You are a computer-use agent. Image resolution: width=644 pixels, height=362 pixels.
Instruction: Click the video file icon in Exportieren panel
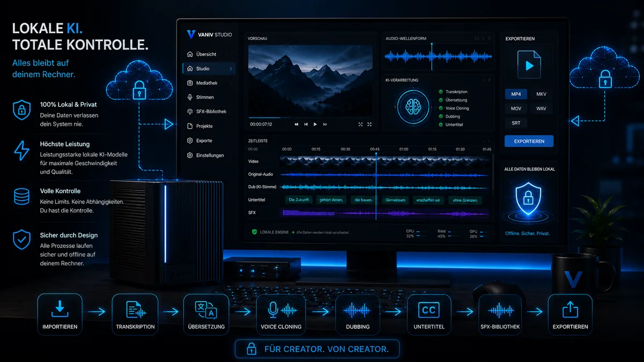tap(529, 65)
